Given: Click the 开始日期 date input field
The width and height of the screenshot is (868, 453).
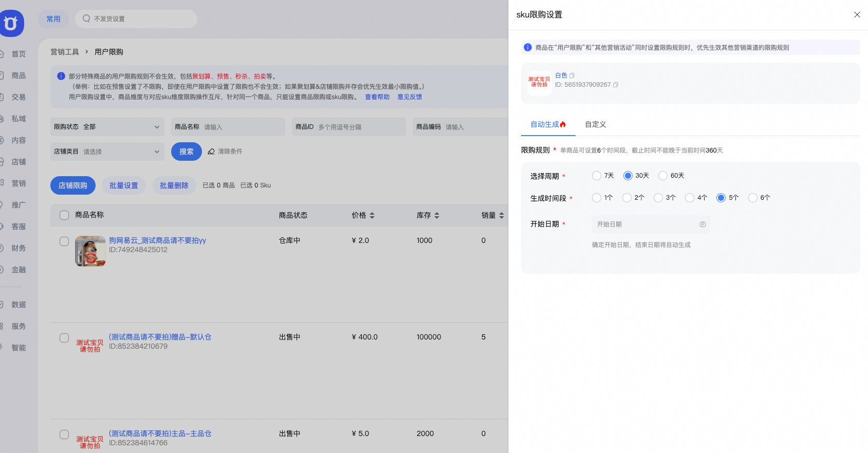Looking at the screenshot, I should [x=651, y=224].
